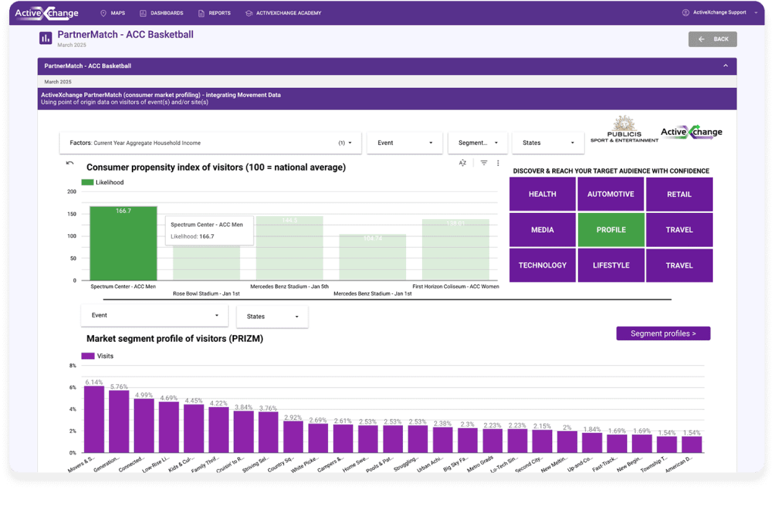Toggle the Visits legend series
775x532 pixels.
click(x=98, y=355)
